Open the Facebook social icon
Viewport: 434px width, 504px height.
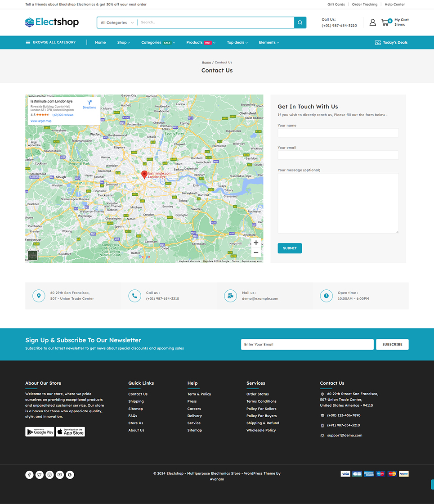coord(29,475)
